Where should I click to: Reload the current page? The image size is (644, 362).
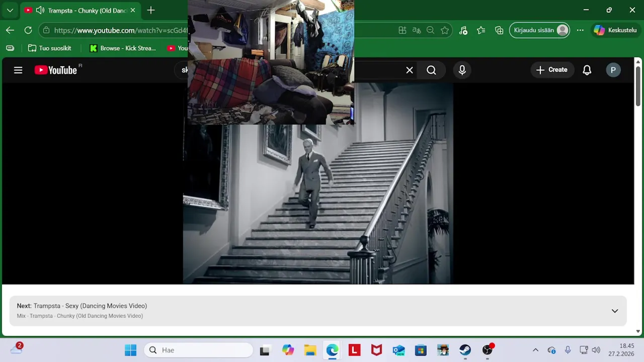coord(28,30)
